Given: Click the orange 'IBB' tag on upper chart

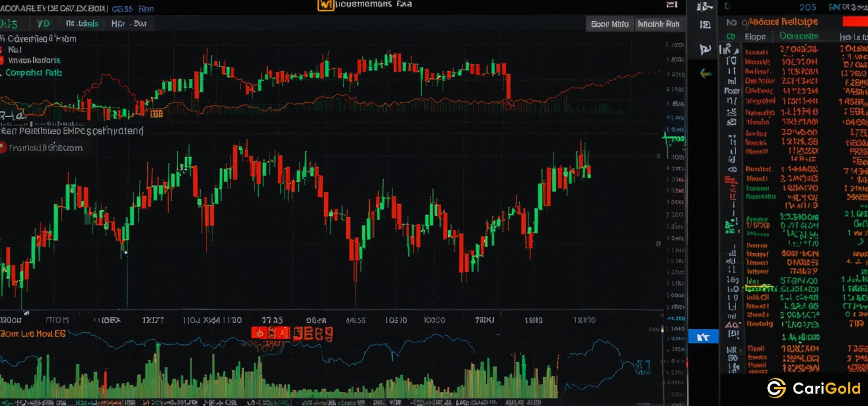Looking at the screenshot, I should click(x=156, y=114).
